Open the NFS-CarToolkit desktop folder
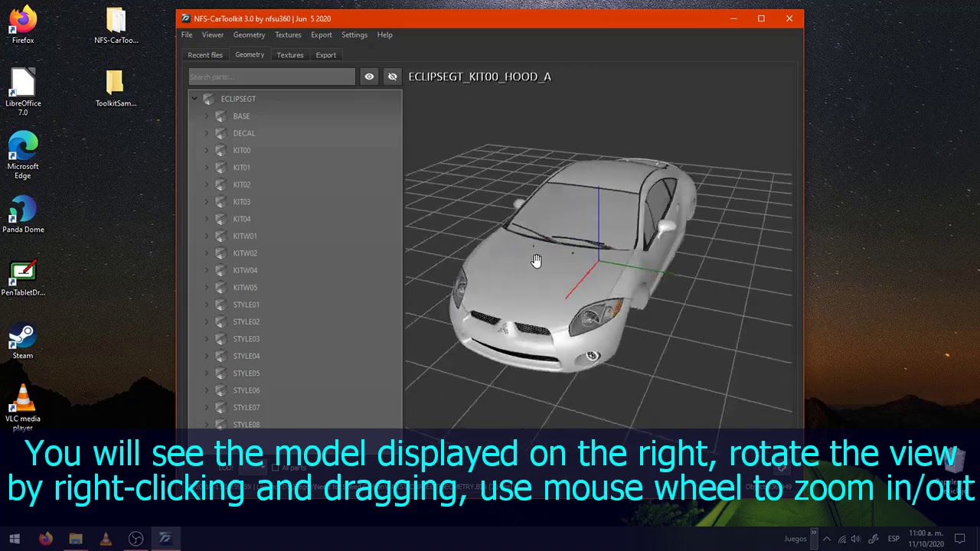The width and height of the screenshot is (980, 551). 116,25
